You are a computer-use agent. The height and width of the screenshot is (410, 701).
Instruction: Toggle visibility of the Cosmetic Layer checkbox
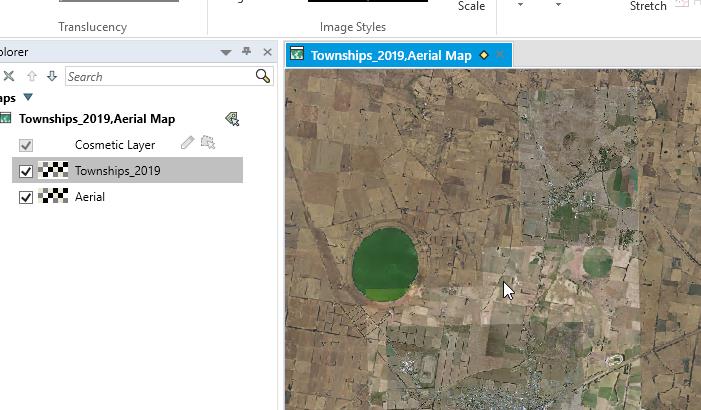(x=26, y=145)
